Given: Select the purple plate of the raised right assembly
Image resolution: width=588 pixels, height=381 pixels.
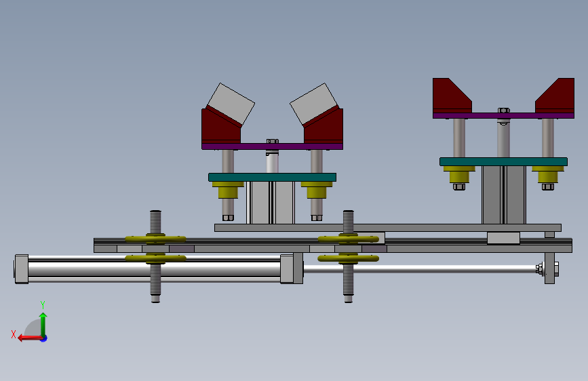Looking at the screenshot, I should point(503,115).
